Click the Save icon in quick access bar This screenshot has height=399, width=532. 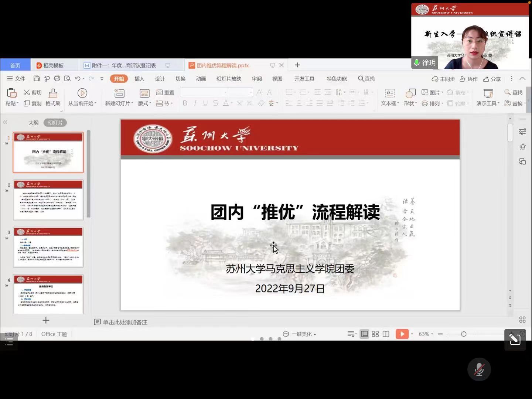[37, 79]
